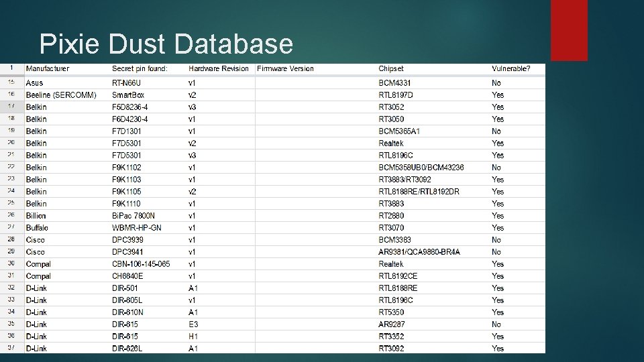Click the RTL8188RE chipset cell for DIR-501
The height and width of the screenshot is (362, 644).
pyautogui.click(x=398, y=288)
